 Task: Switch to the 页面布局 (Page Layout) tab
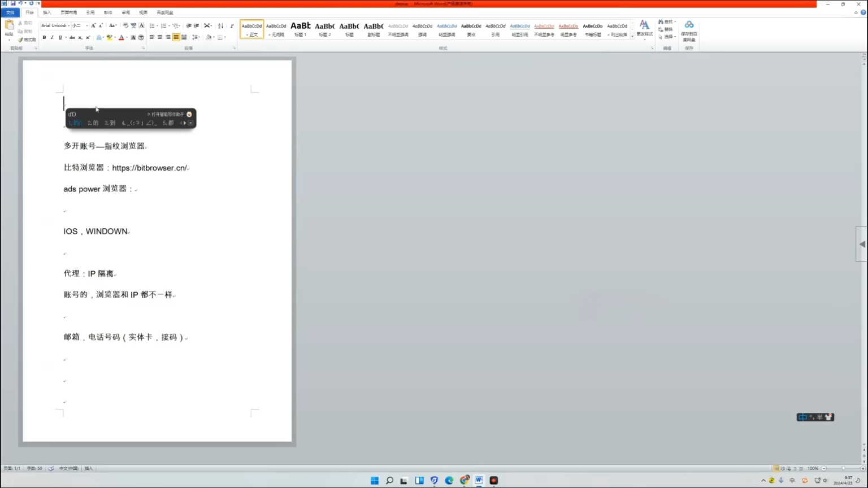[x=68, y=12]
